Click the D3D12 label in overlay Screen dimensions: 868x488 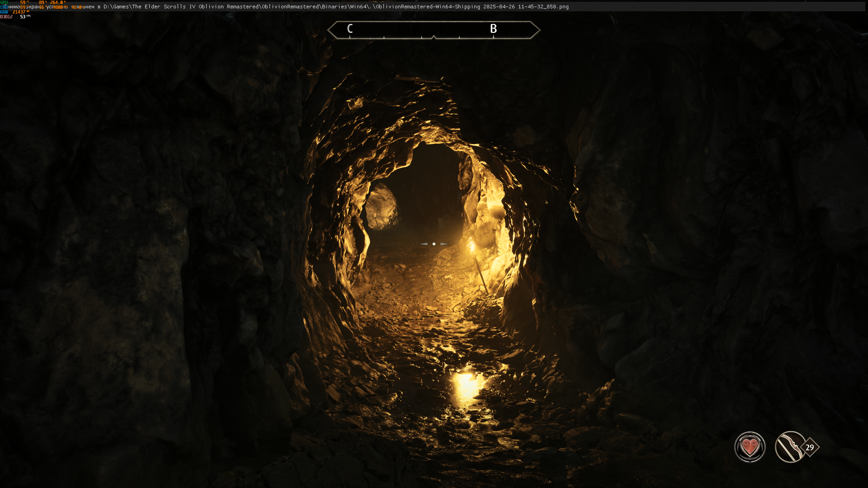6,16
